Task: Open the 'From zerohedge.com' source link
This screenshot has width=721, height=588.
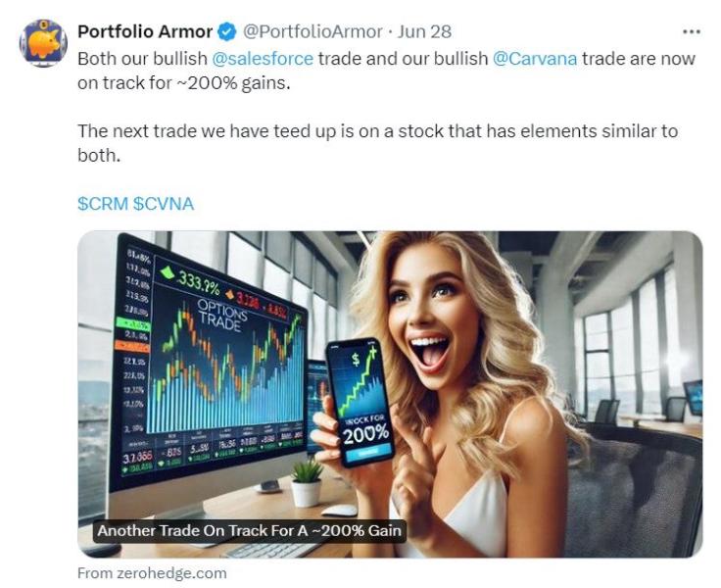Action: (x=152, y=573)
